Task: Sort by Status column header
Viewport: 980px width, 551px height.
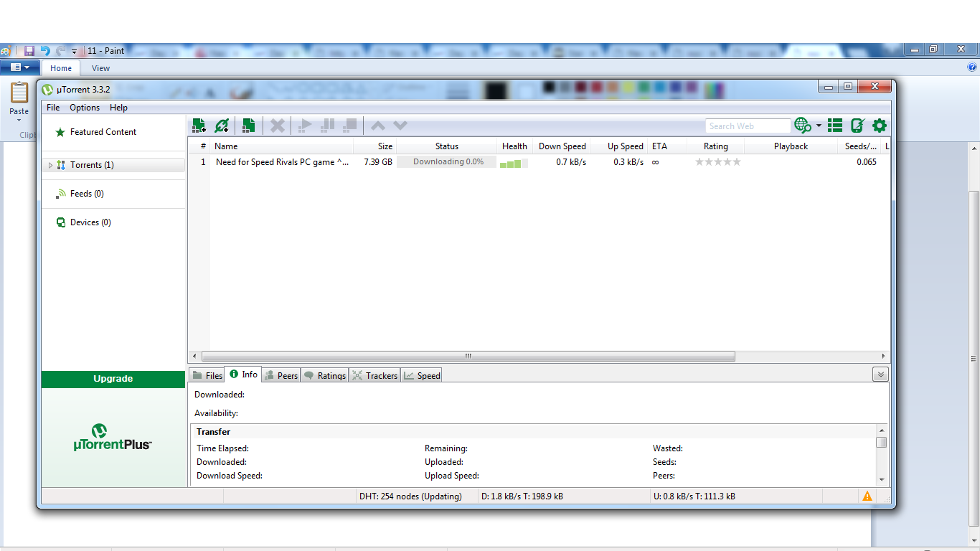Action: pos(446,146)
